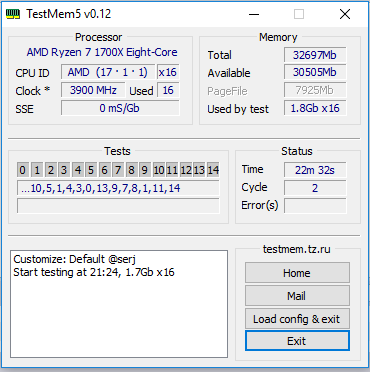This screenshot has height=372, width=370.
Task: Select test box 5
Action: 91,170
